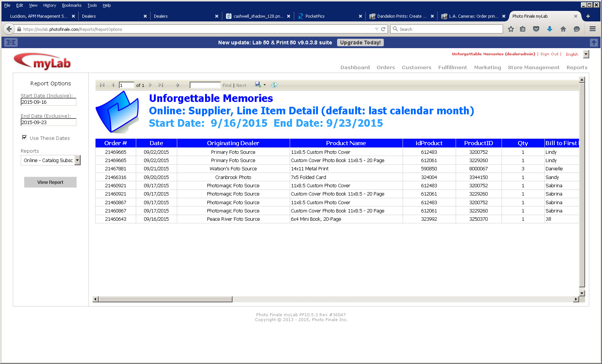Viewport: 602px width, 364px height.
Task: Open the chat smiley icon
Action: (x=577, y=29)
